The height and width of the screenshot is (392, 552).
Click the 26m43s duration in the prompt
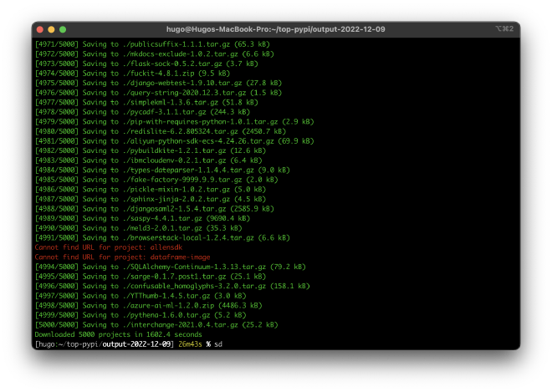190,344
